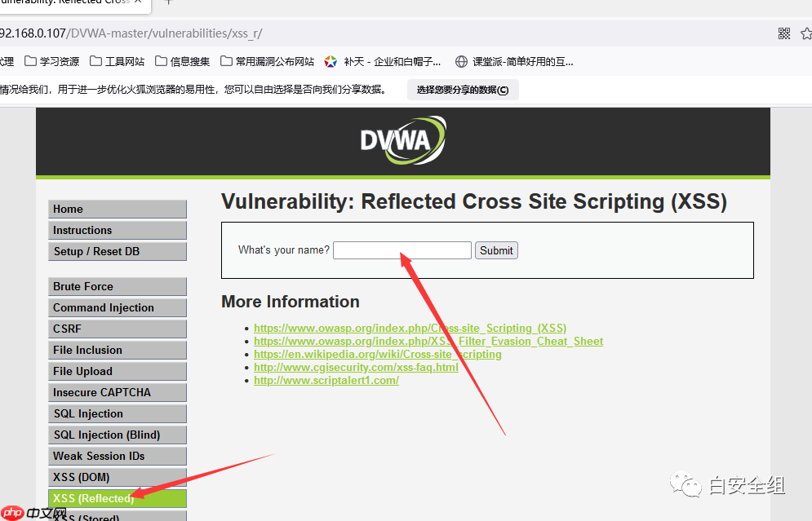
Task: Open the OWASP XSS Filter Evasion link
Action: pos(428,341)
